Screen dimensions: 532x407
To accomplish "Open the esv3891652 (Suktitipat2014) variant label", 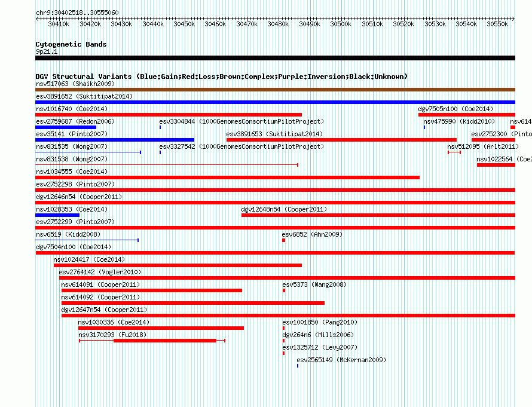I will point(84,96).
